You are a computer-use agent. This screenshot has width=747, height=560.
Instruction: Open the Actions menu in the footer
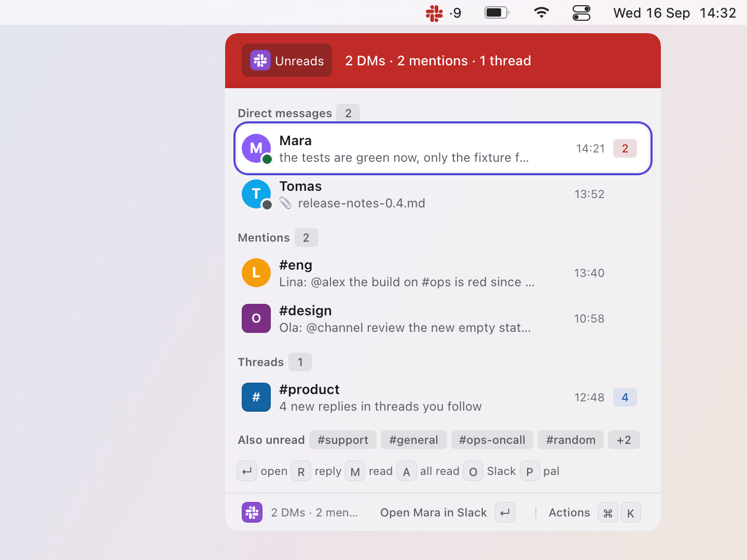570,512
